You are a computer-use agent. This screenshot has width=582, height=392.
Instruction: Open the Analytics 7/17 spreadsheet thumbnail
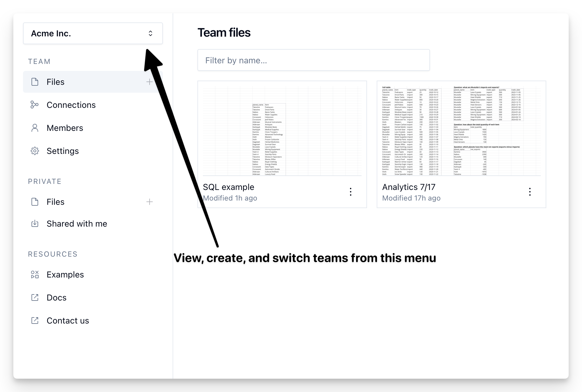[x=461, y=130]
